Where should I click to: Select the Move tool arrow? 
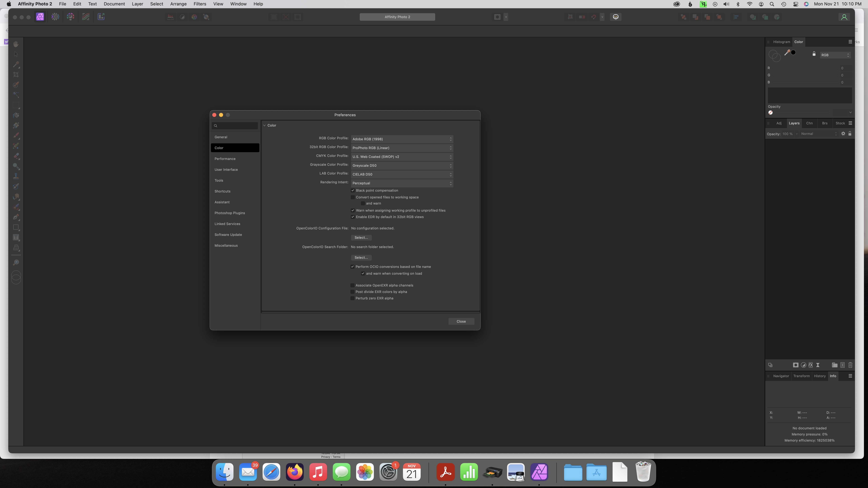16,54
